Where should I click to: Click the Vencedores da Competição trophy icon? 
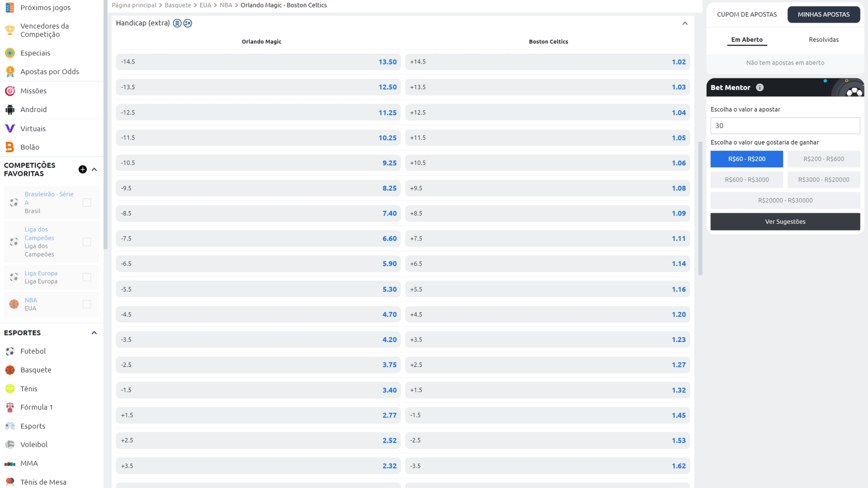pos(10,30)
